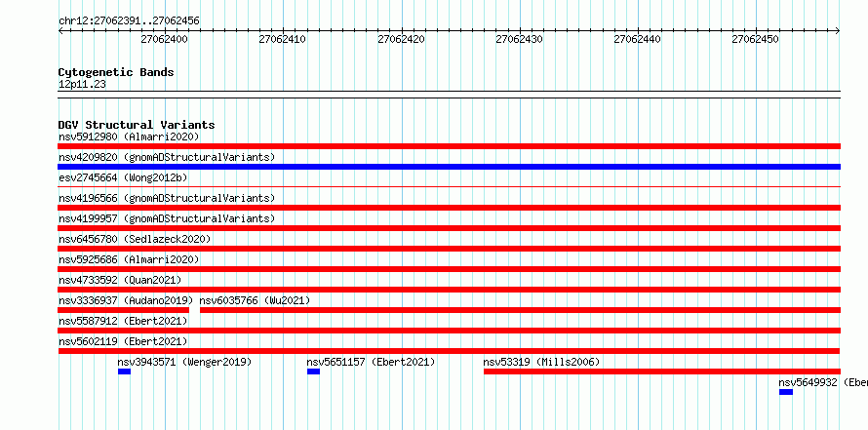
Task: Open the nsv6456780 (Sedlazeck2020) variant label
Action: (x=135, y=239)
